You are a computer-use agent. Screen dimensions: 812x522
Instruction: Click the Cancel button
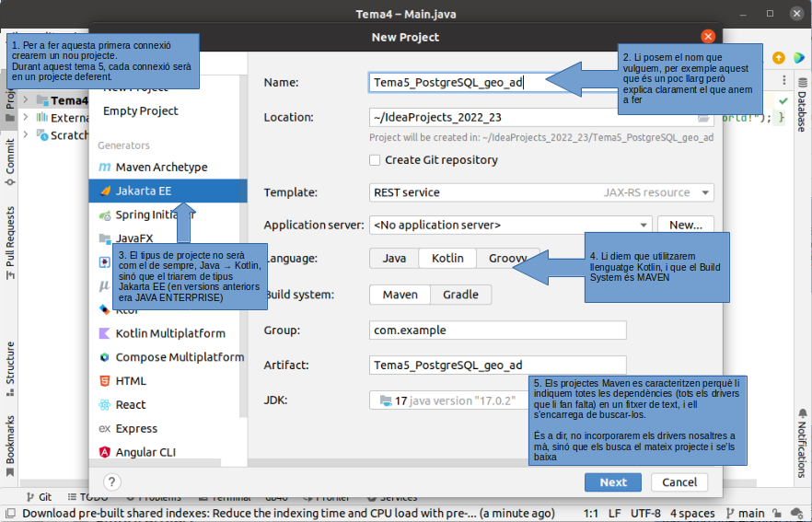pos(679,482)
